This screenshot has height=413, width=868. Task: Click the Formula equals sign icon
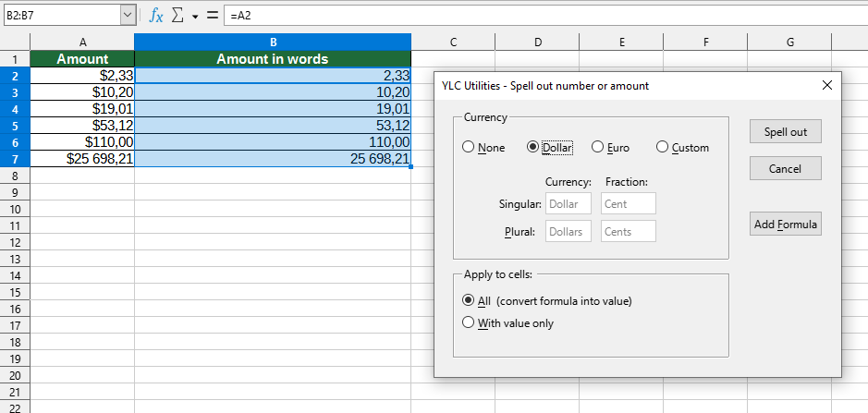[x=212, y=16]
